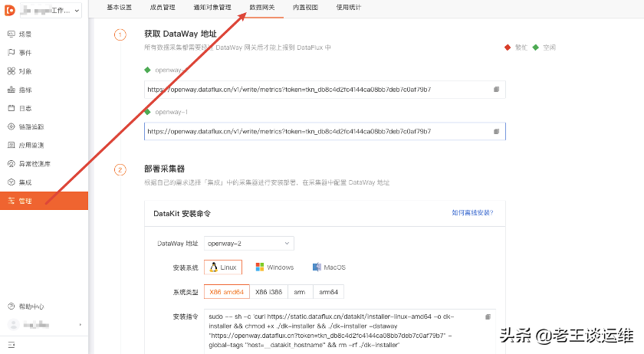Expand the user account menu arrow

80,325
